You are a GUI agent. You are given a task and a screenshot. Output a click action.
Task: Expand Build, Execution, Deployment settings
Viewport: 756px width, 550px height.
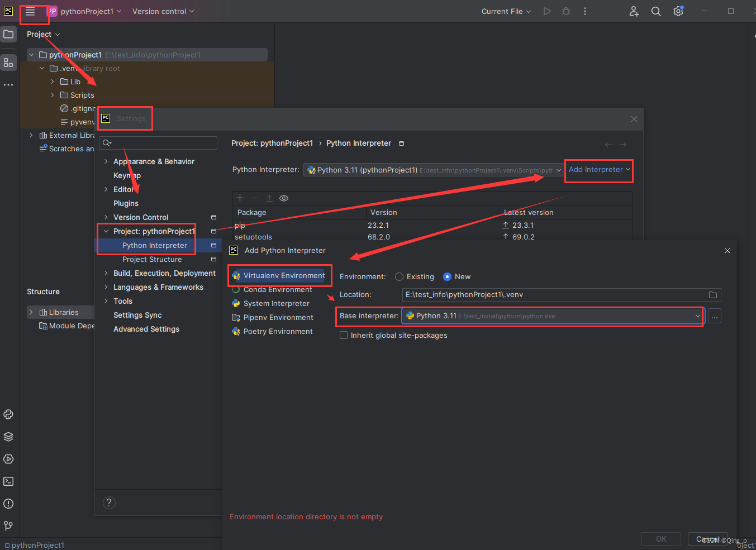click(x=106, y=273)
